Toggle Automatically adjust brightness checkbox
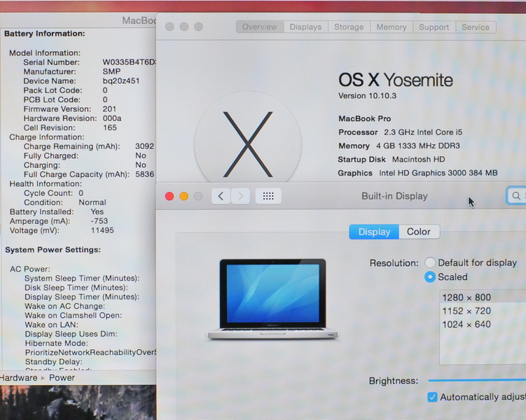 (x=432, y=397)
